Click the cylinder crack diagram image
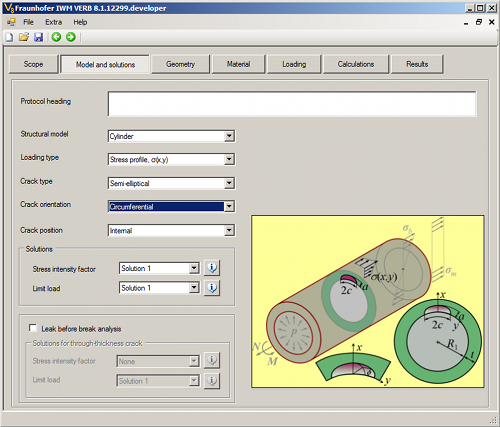500x427 pixels. pyautogui.click(x=368, y=301)
